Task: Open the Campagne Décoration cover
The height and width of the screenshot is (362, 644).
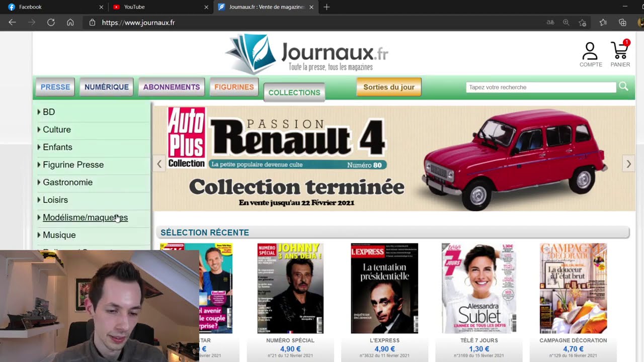Action: (x=573, y=288)
